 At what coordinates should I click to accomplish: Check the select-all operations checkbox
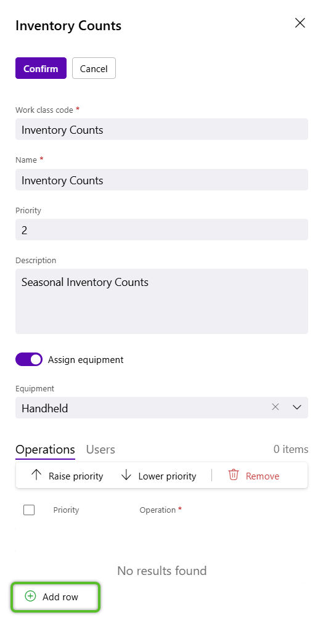point(29,510)
